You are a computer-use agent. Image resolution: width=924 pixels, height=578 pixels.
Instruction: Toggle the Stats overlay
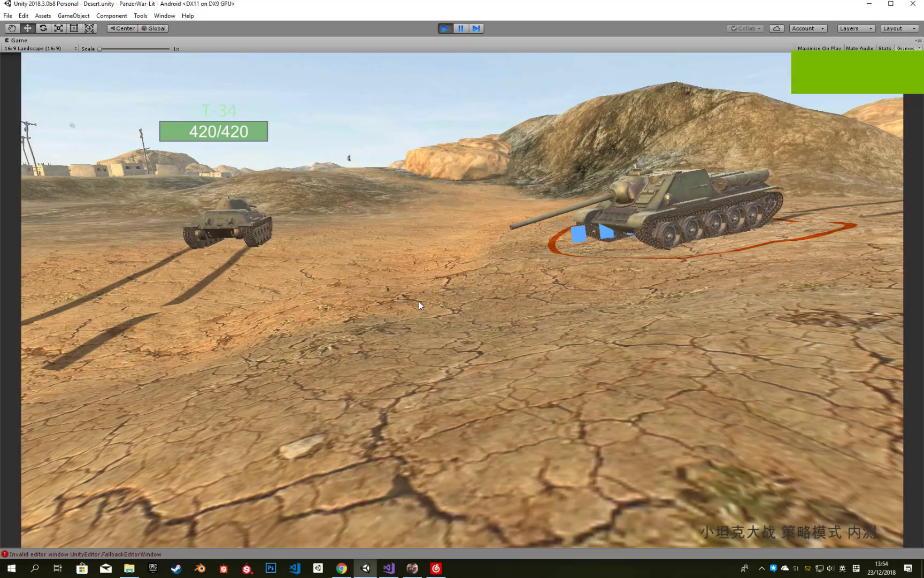point(884,48)
